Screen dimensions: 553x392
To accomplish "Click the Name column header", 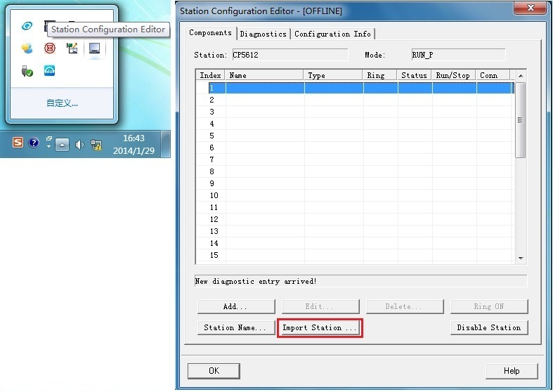I will click(x=264, y=75).
